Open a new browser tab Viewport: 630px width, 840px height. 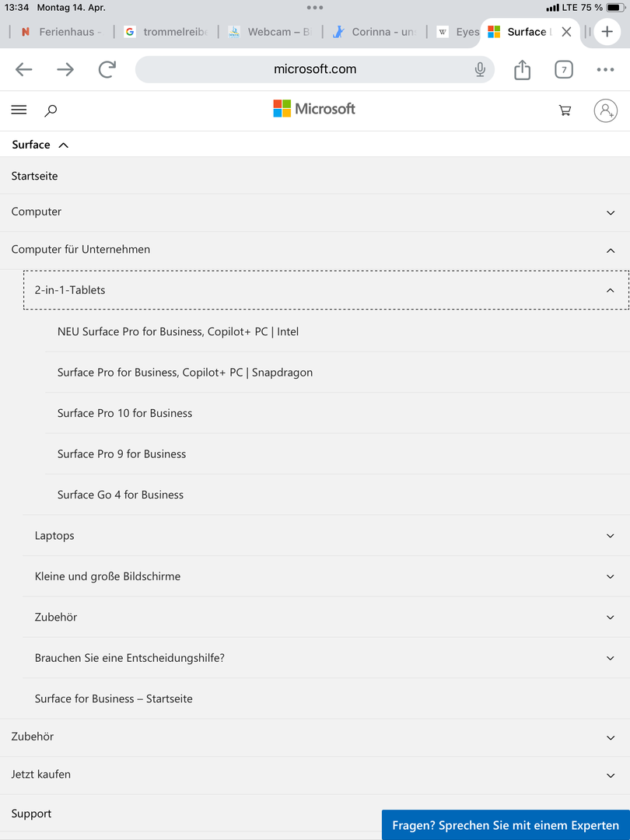(x=607, y=32)
